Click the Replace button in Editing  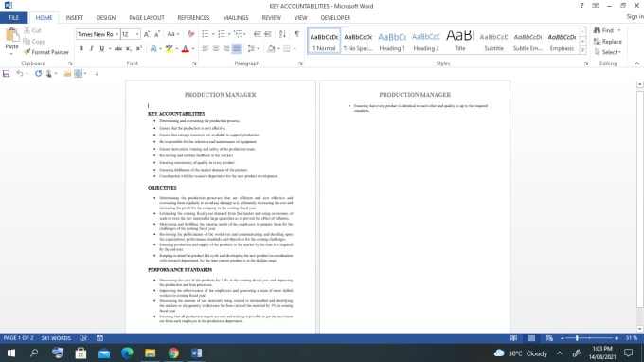click(x=607, y=42)
